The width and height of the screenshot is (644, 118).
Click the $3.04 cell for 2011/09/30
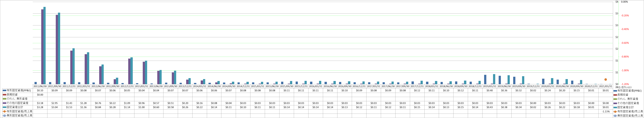[x=55, y=107]
